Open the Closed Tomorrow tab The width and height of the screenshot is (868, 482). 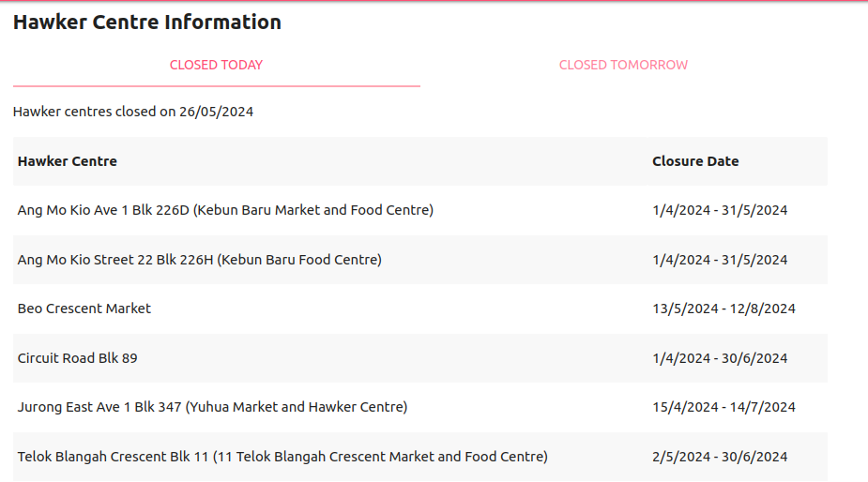click(x=623, y=66)
